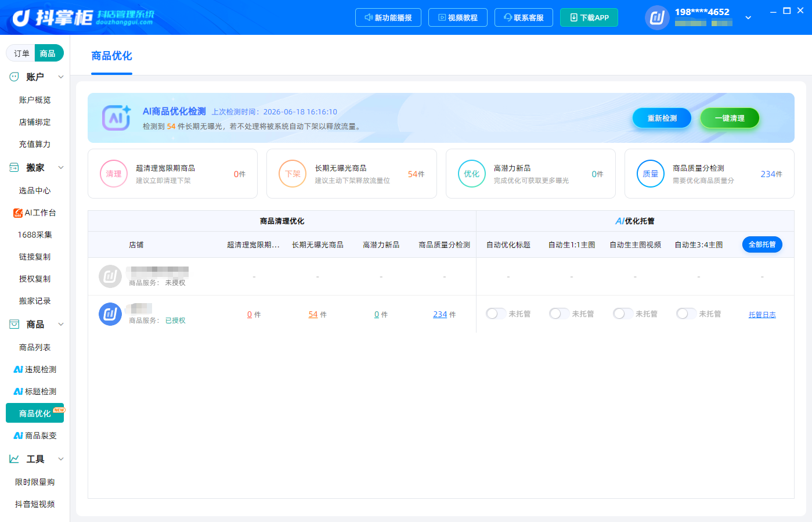Select the 商品优化 page tab

111,56
